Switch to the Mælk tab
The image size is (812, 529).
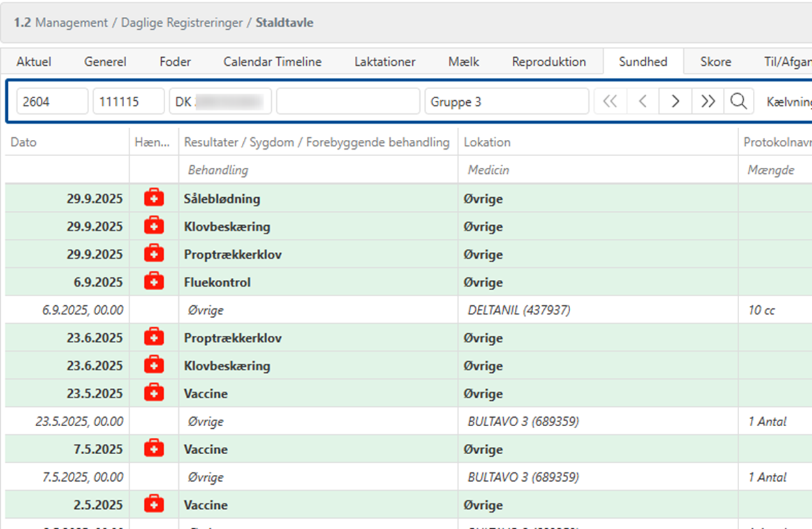pos(464,62)
